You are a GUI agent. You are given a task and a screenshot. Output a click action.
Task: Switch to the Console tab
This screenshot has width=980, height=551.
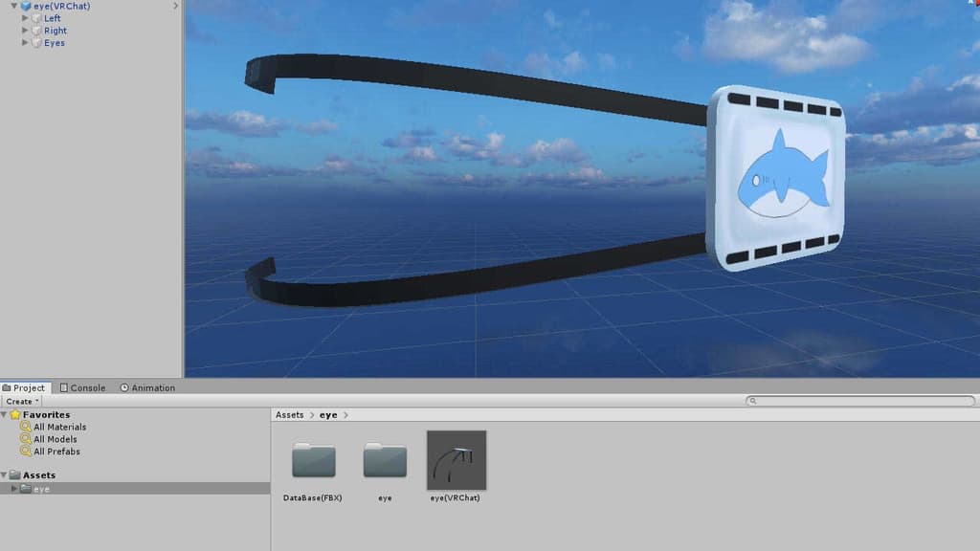click(x=82, y=387)
